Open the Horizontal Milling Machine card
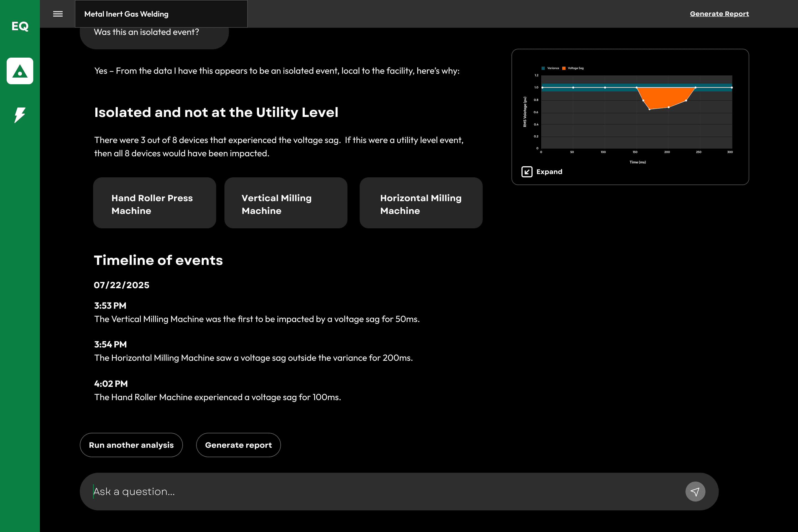The height and width of the screenshot is (532, 798). click(x=421, y=203)
